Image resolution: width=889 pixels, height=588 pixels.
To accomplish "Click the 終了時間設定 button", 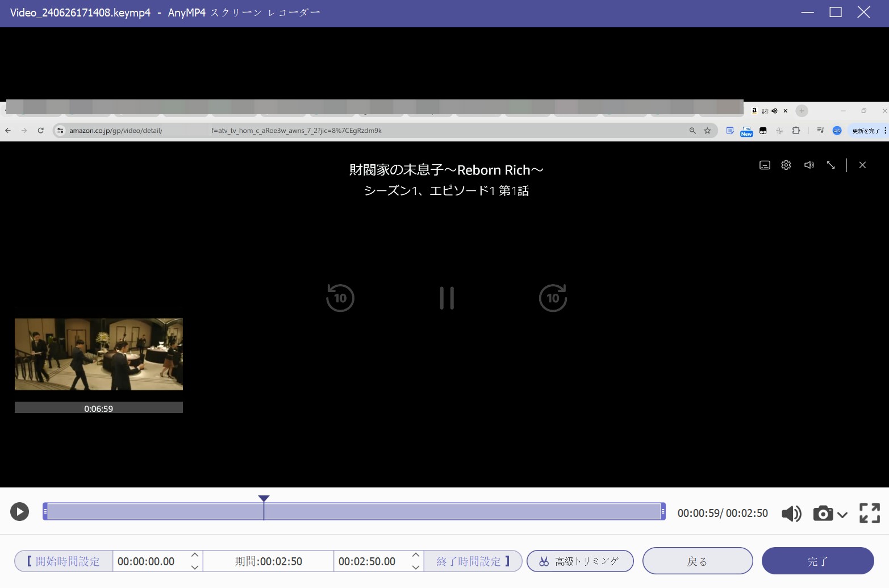I will (473, 561).
